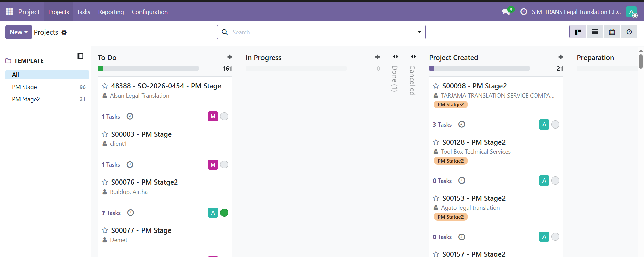The image size is (644, 257).
Task: Open activity clock on S00098 card
Action: point(462,124)
